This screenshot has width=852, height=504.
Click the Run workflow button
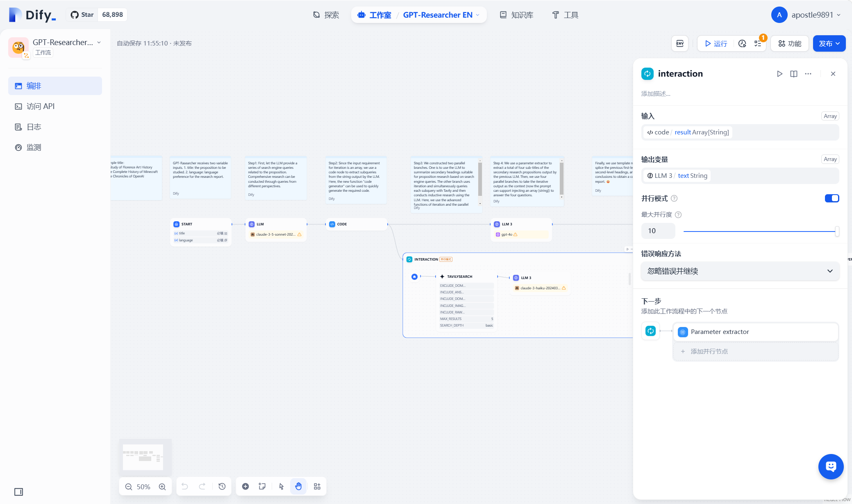716,43
